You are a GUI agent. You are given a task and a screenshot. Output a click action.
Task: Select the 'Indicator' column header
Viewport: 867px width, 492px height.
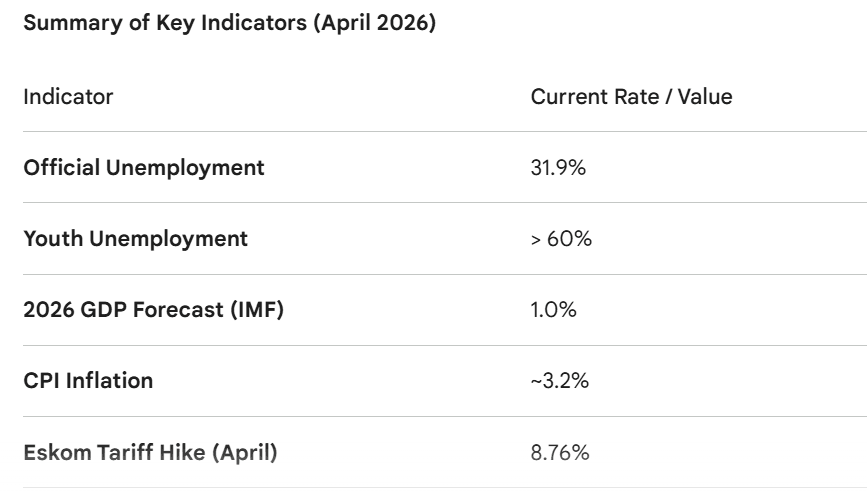pos(68,97)
